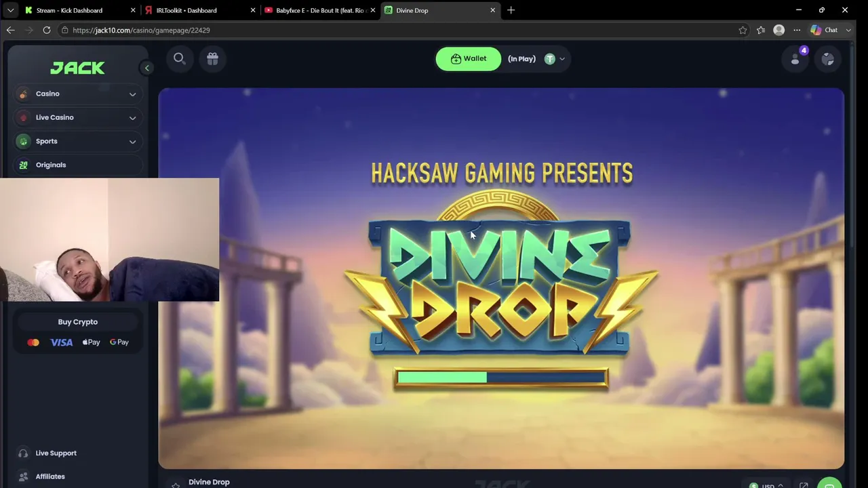Select the Apple Pay payment icon
The height and width of the screenshot is (488, 868).
[91, 342]
